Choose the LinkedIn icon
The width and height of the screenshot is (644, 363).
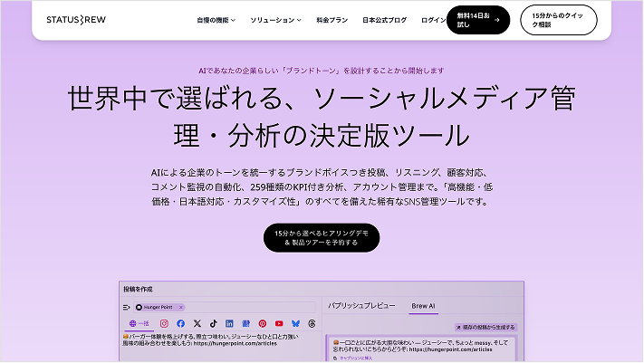[229, 323]
